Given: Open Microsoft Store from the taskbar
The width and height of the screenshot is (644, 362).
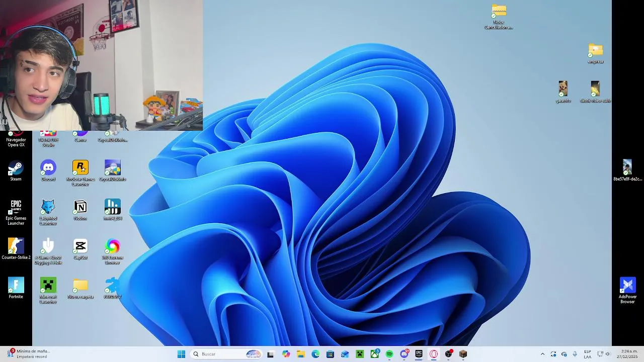Looking at the screenshot, I should (x=330, y=354).
